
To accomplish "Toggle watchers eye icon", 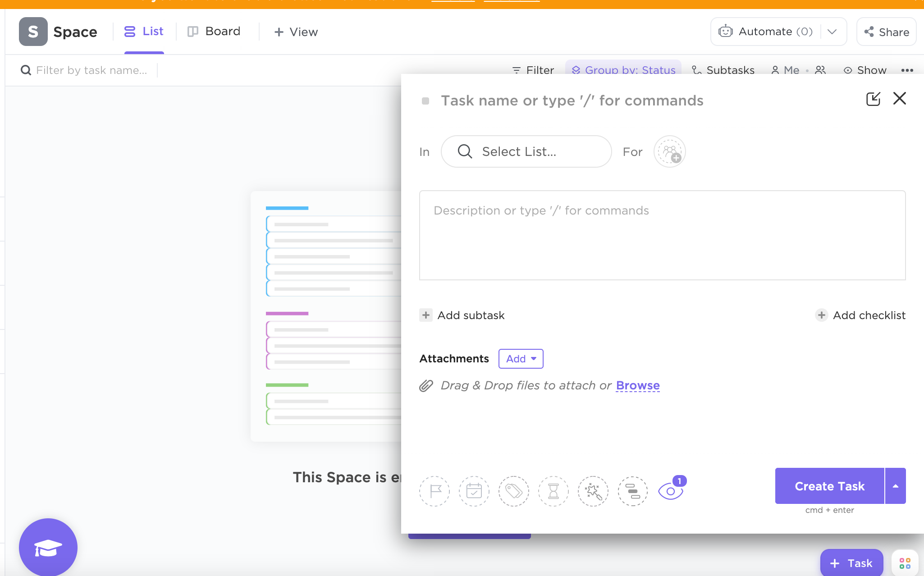I will (671, 491).
